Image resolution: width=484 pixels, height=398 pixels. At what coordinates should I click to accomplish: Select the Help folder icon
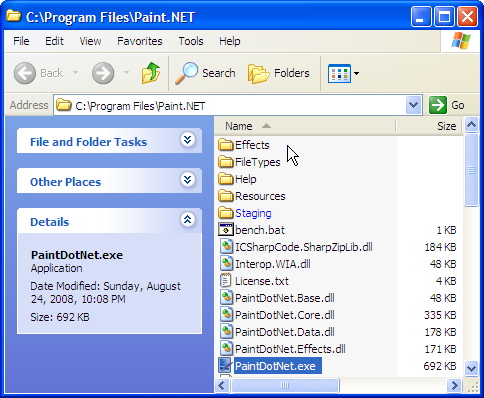click(x=226, y=179)
